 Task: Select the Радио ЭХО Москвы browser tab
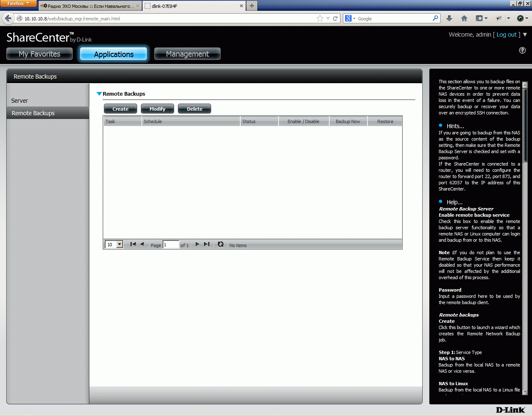click(90, 6)
